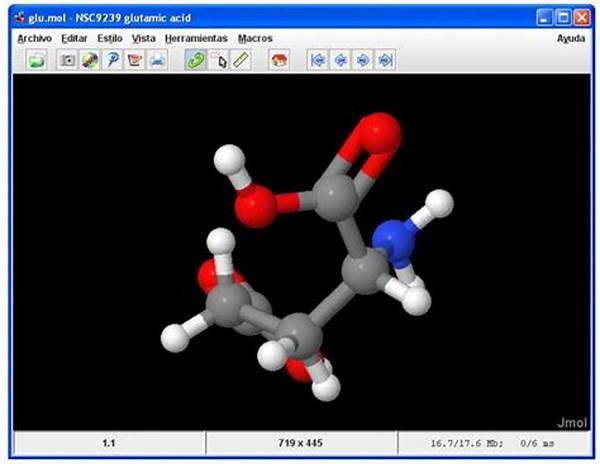The width and height of the screenshot is (600, 464).
Task: Toggle the measure distance ruler tool
Action: click(x=241, y=61)
